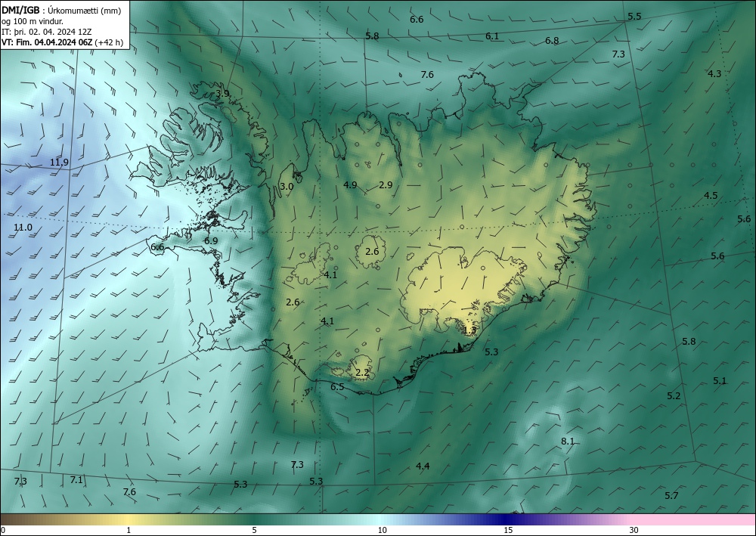
Task: Click the 2.9 value on the map
Action: click(386, 184)
